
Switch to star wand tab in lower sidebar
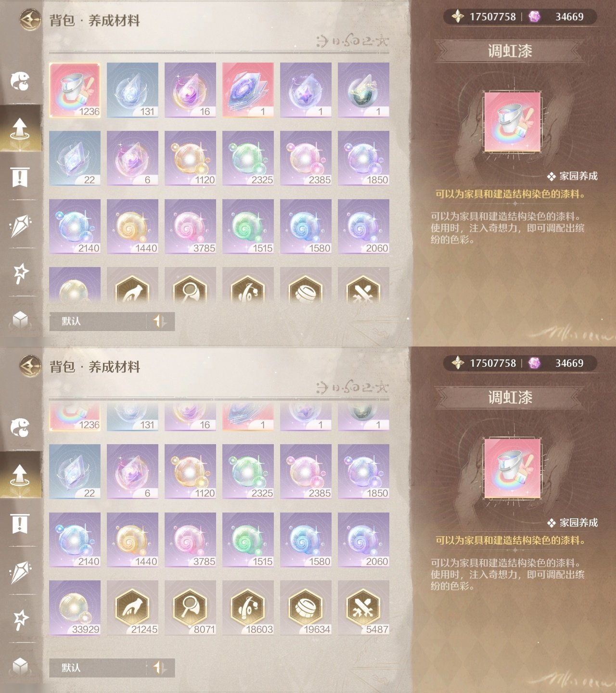tap(20, 619)
